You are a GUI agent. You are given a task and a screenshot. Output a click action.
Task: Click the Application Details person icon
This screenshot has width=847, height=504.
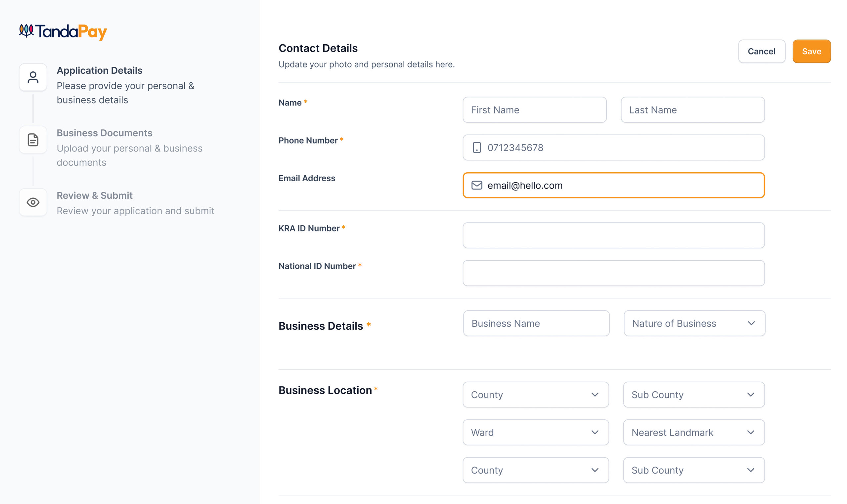click(x=33, y=77)
